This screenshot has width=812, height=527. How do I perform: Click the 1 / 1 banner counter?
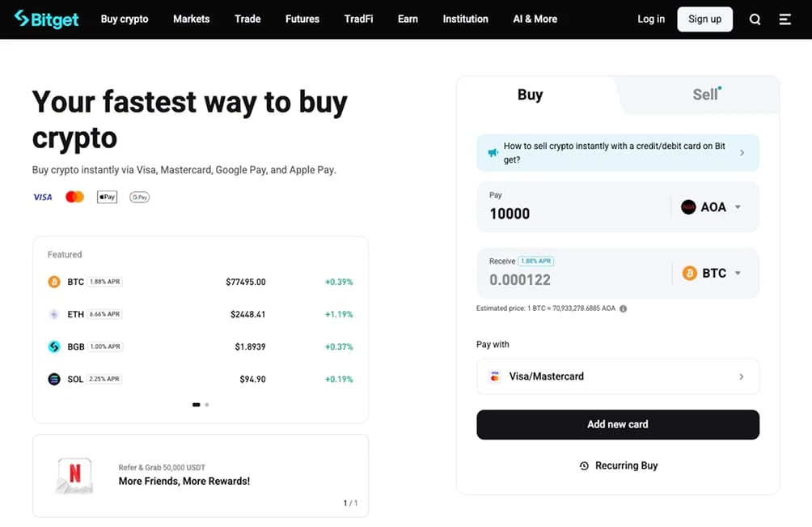(x=350, y=504)
